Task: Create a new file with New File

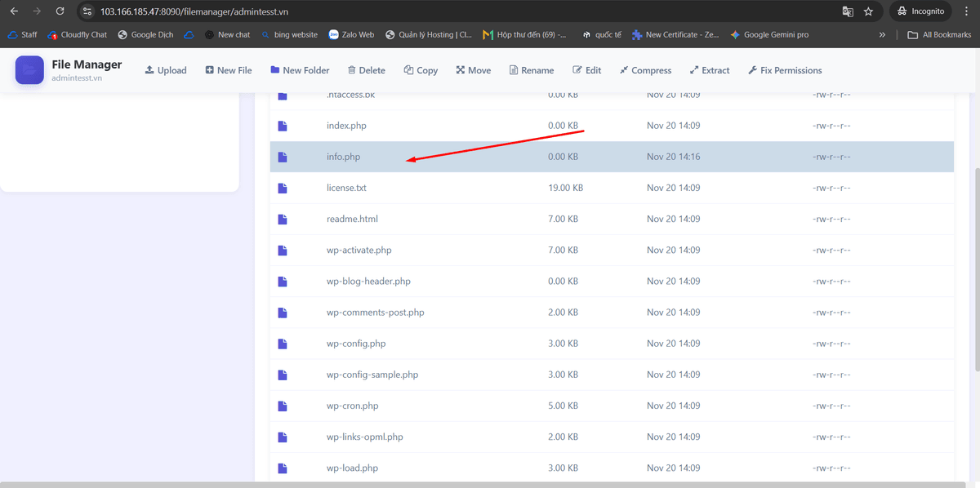Action: [229, 70]
